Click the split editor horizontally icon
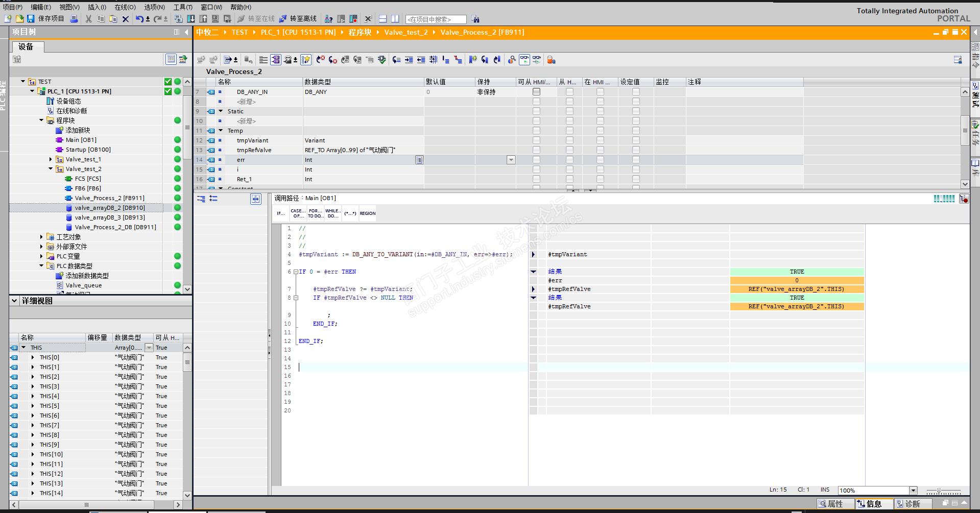980x513 pixels. pos(383,19)
